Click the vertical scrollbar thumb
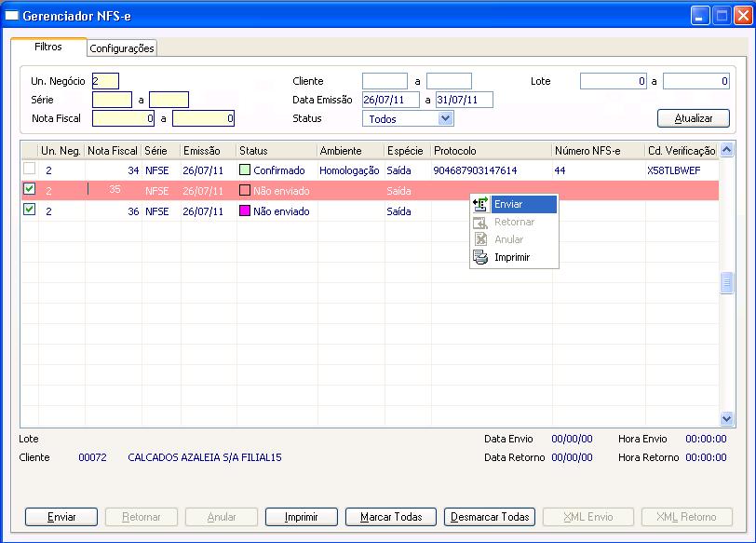The height and width of the screenshot is (543, 756). tap(726, 282)
